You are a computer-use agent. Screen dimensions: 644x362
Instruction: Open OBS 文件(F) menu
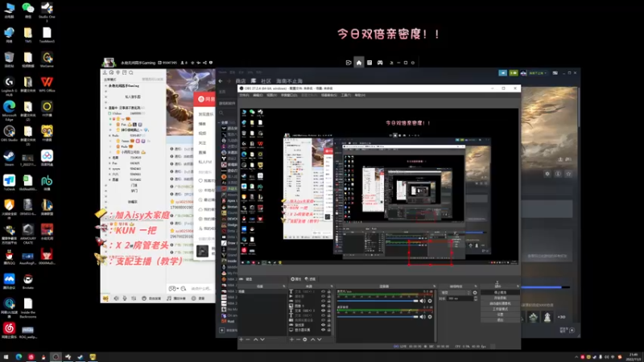pos(244,95)
